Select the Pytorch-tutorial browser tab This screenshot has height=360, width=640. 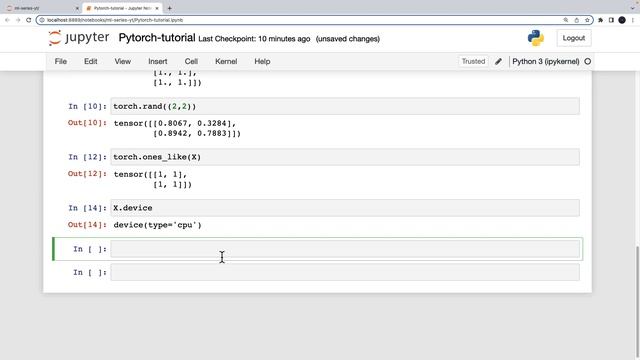click(x=122, y=8)
